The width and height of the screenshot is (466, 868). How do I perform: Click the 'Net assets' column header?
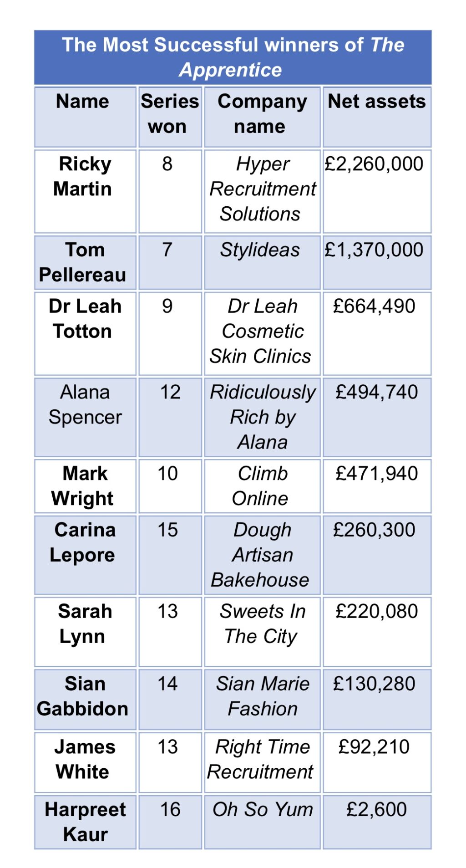tap(377, 117)
